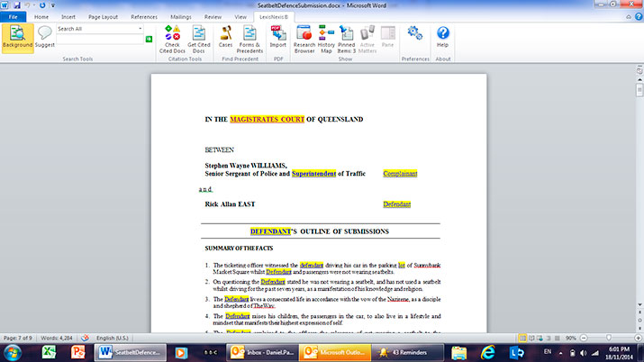The height and width of the screenshot is (362, 644).
Task: Click the green search go arrow
Action: 149,39
